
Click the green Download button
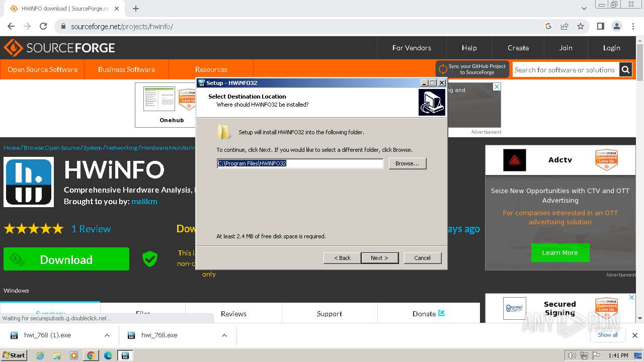[66, 259]
